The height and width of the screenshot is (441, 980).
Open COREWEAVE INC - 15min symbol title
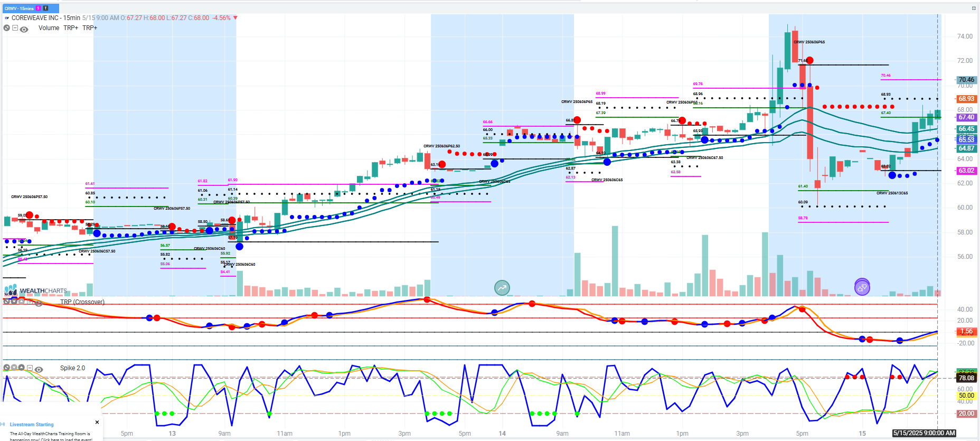45,18
